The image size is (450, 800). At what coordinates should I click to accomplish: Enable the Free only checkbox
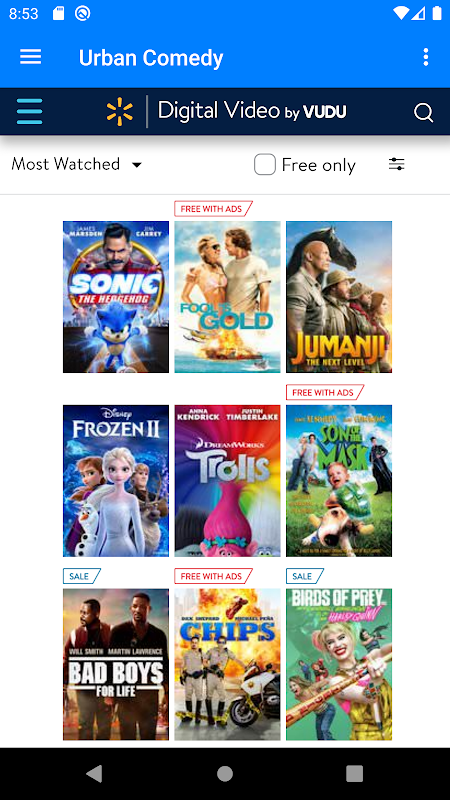pos(265,164)
